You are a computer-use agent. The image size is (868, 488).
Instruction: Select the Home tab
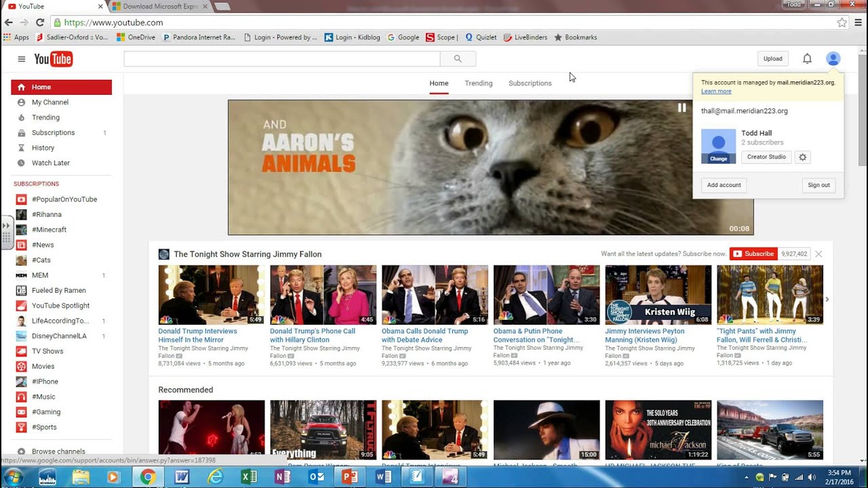(x=439, y=83)
